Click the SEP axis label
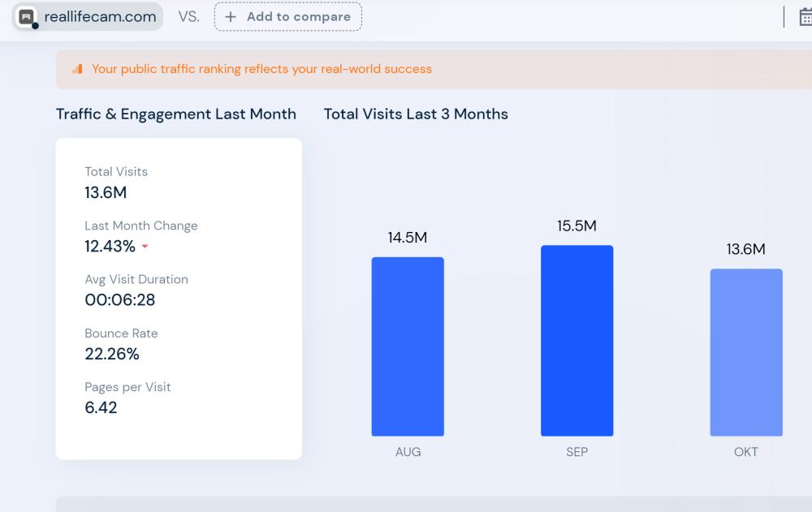The height and width of the screenshot is (512, 812). coord(577,452)
